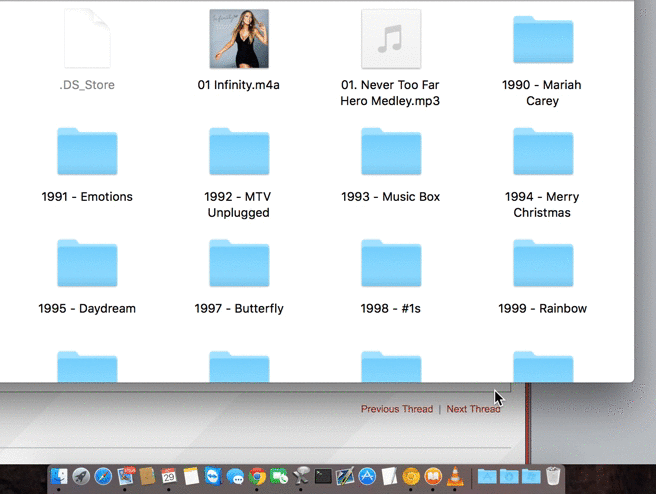Viewport: 656px width, 494px height.
Task: Launch TeamViewer from the Dock
Action: [x=213, y=476]
